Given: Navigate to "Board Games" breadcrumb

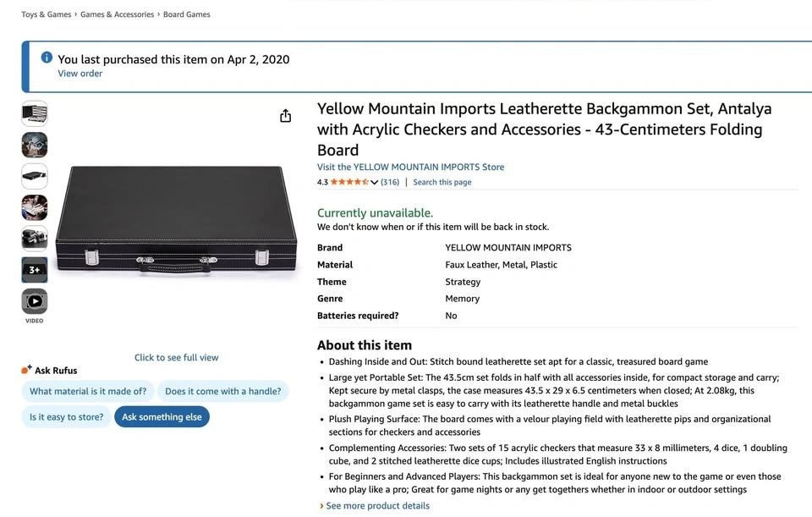Looking at the screenshot, I should (x=188, y=14).
